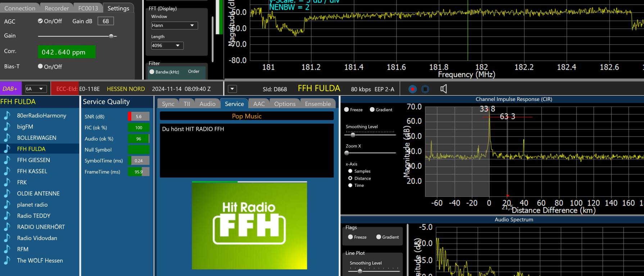Open the FFT Window Hann dropdown
The width and height of the screenshot is (644, 276).
(x=174, y=26)
